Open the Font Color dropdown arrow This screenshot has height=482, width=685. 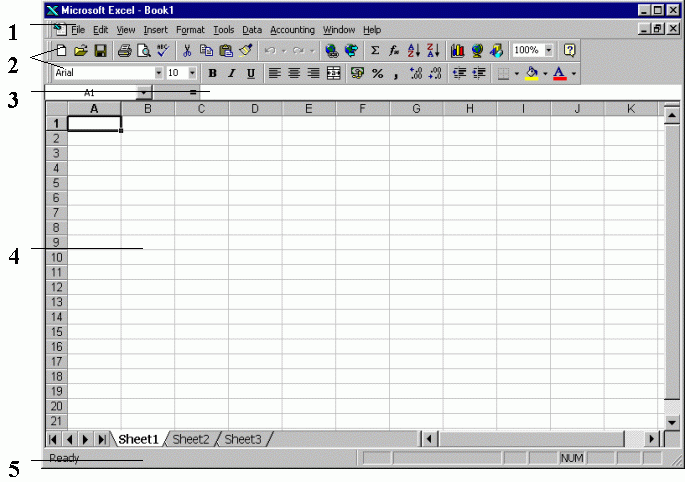pyautogui.click(x=574, y=73)
